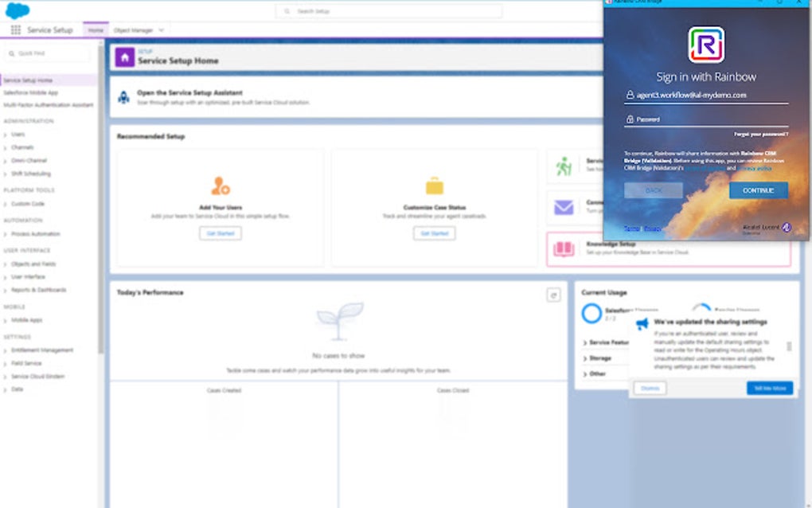Click the Customize Case Status briefcase icon
812x508 pixels.
click(x=434, y=184)
